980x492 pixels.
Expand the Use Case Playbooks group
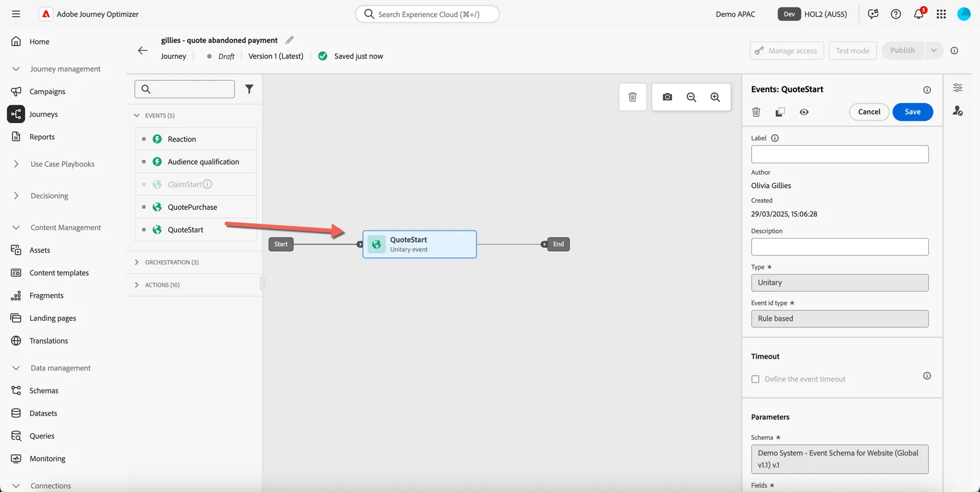(x=16, y=164)
